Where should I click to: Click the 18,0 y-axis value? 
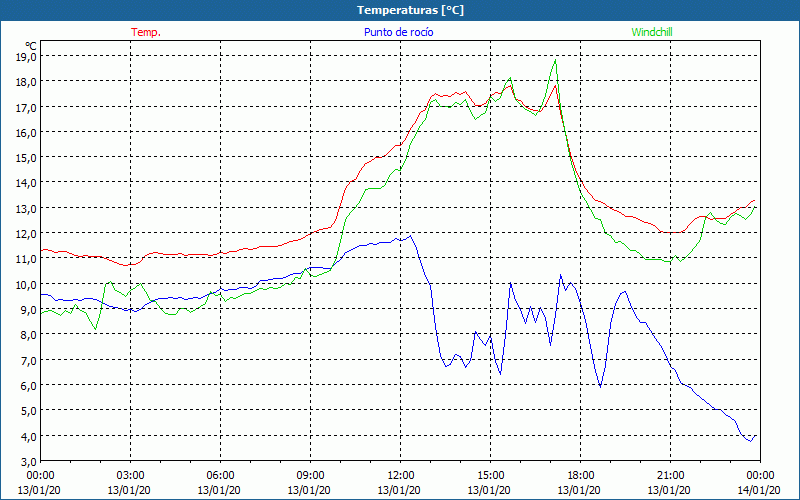(27, 82)
